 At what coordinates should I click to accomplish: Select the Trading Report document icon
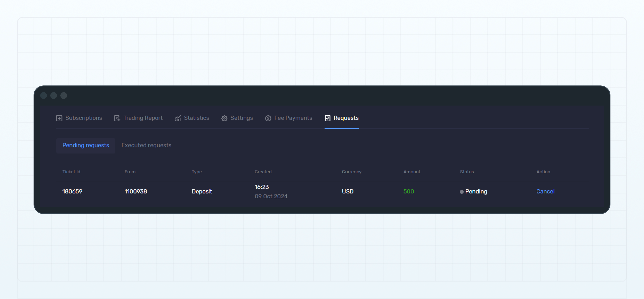(x=117, y=118)
